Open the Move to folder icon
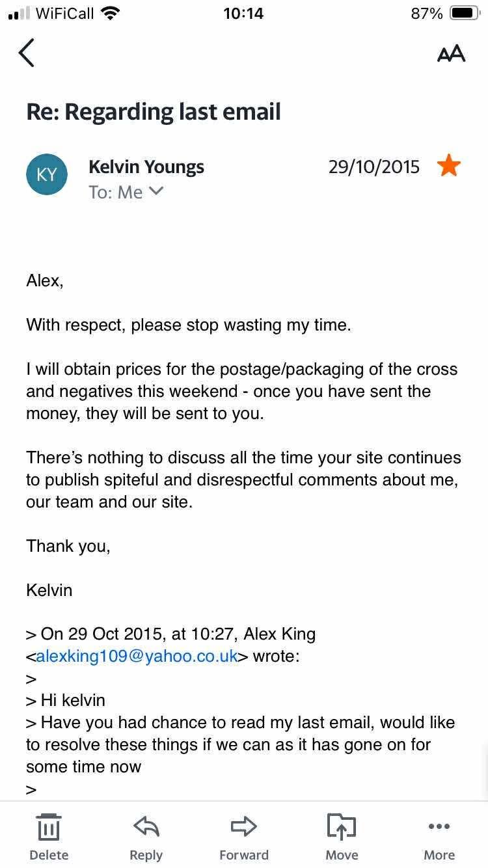The image size is (488, 868). tap(342, 828)
